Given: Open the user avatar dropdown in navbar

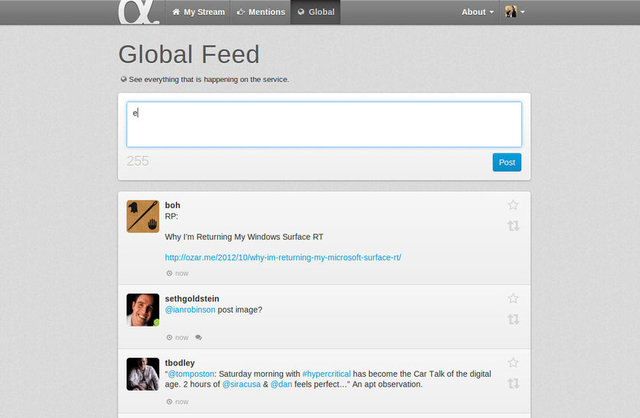Looking at the screenshot, I should (514, 12).
